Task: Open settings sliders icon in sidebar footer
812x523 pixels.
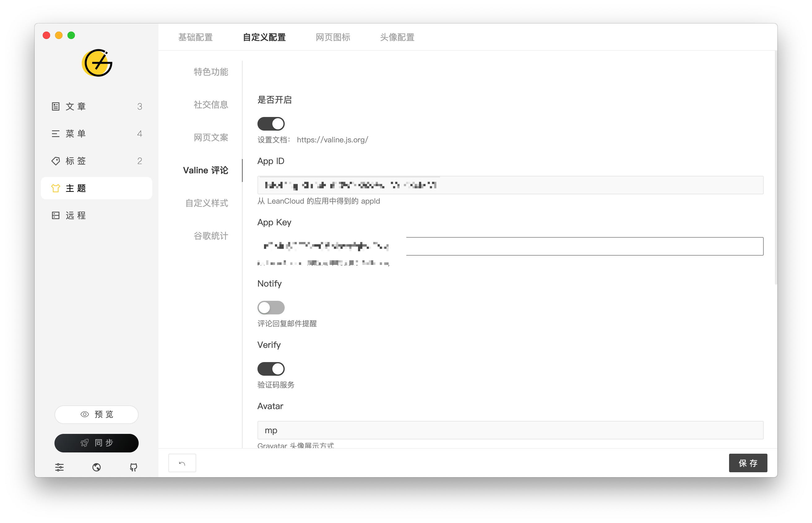Action: tap(59, 467)
